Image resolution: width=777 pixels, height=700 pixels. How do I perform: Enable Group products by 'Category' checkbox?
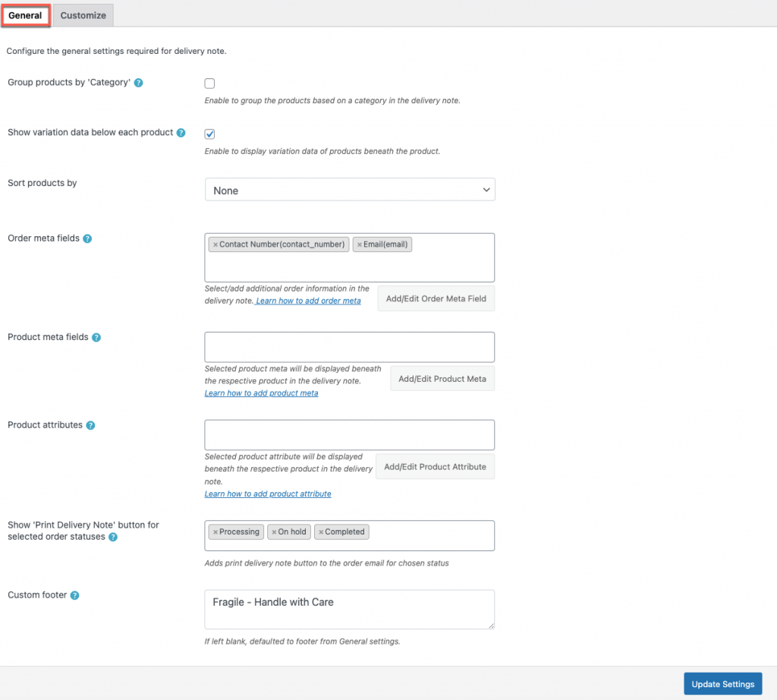(x=209, y=84)
